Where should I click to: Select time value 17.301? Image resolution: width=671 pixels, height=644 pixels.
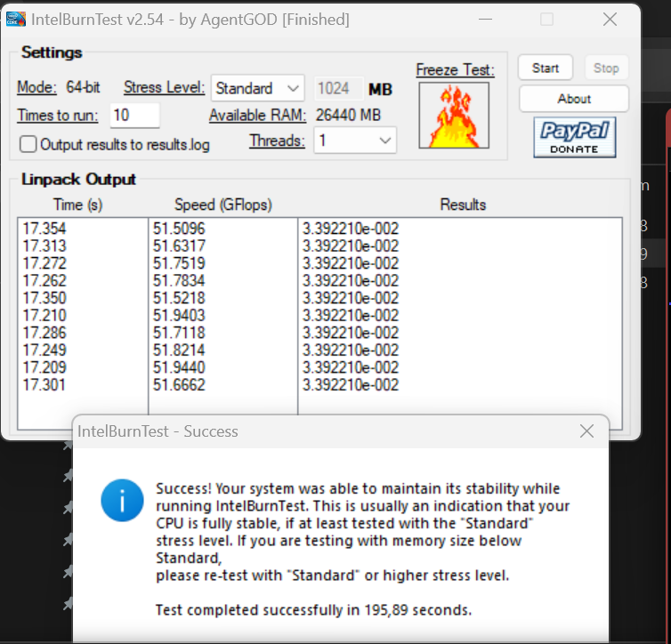tap(44, 385)
